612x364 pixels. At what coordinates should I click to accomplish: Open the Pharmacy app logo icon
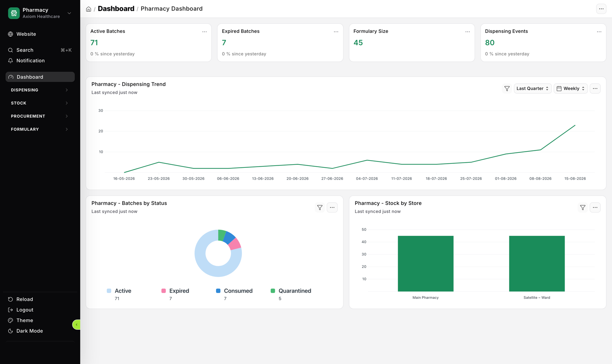pos(14,13)
